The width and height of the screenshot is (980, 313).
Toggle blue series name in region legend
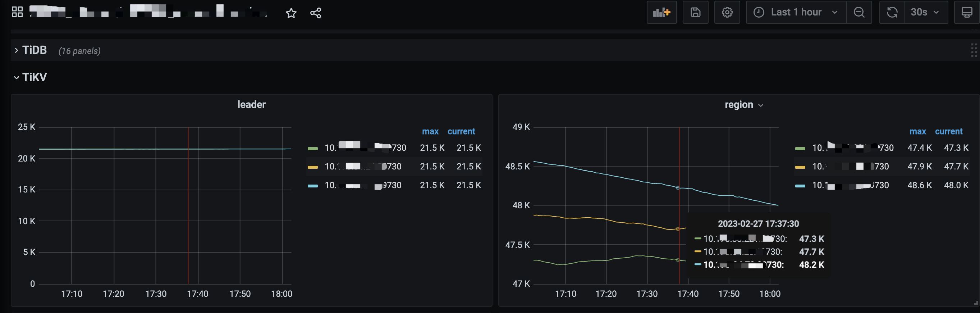pyautogui.click(x=850, y=185)
